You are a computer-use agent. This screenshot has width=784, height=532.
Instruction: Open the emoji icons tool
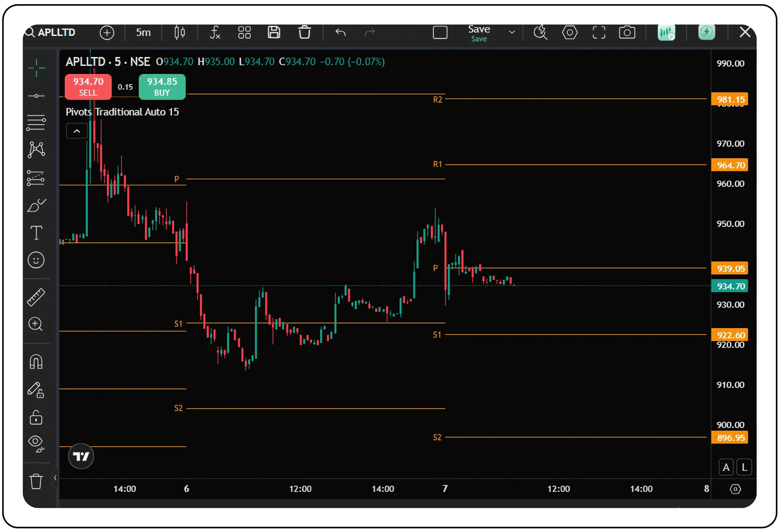pyautogui.click(x=36, y=260)
